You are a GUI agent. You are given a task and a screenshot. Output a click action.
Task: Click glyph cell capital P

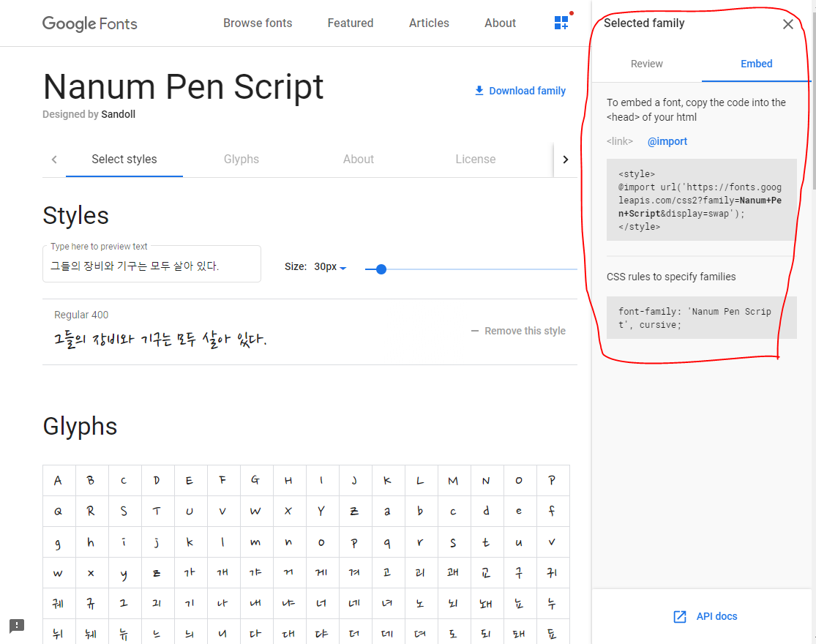tap(553, 481)
